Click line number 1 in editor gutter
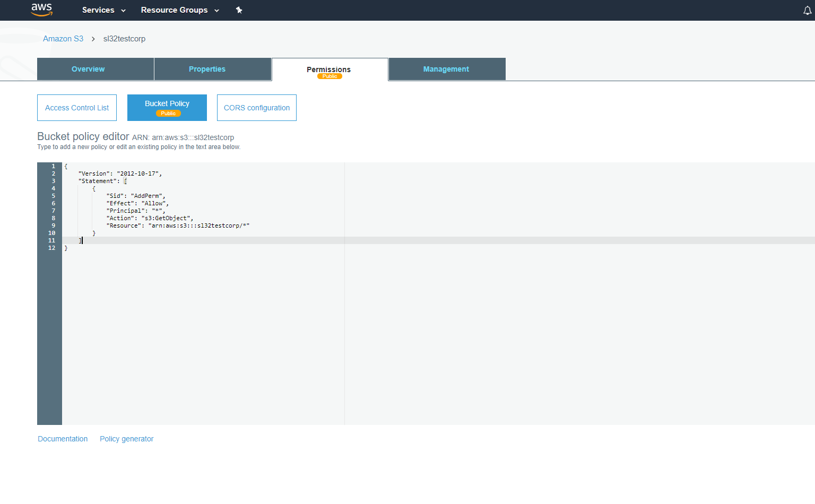 (x=53, y=166)
